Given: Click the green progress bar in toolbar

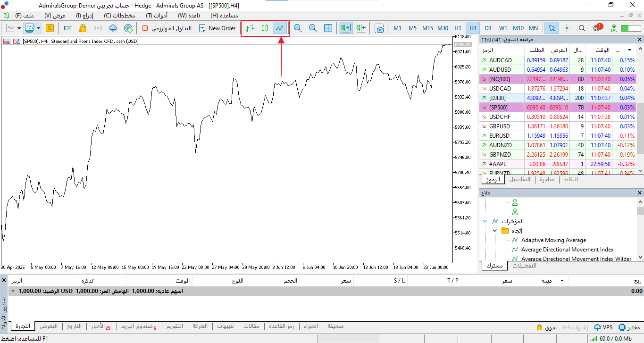Looking at the screenshot, I should (x=631, y=28).
